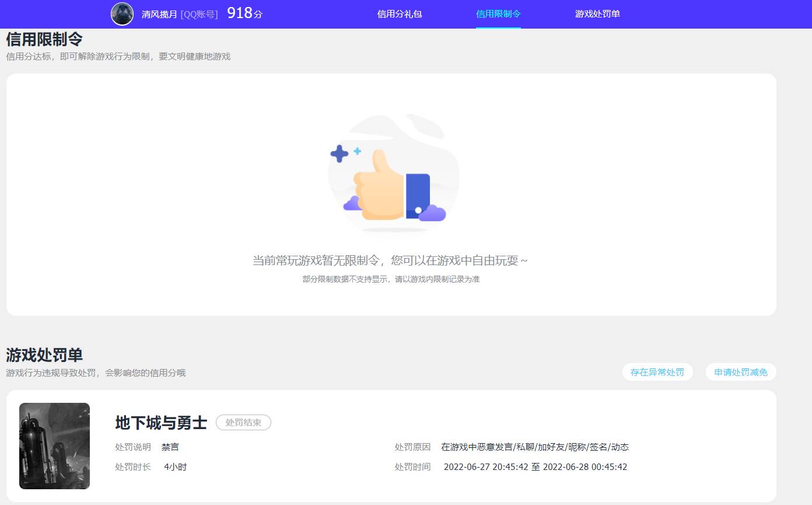Click the 申请处罚减免 button

click(741, 372)
